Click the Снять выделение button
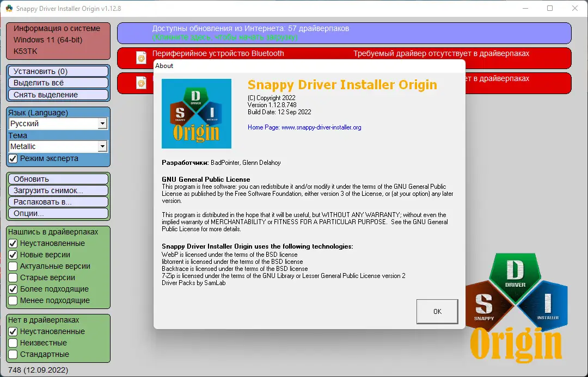 click(x=58, y=95)
